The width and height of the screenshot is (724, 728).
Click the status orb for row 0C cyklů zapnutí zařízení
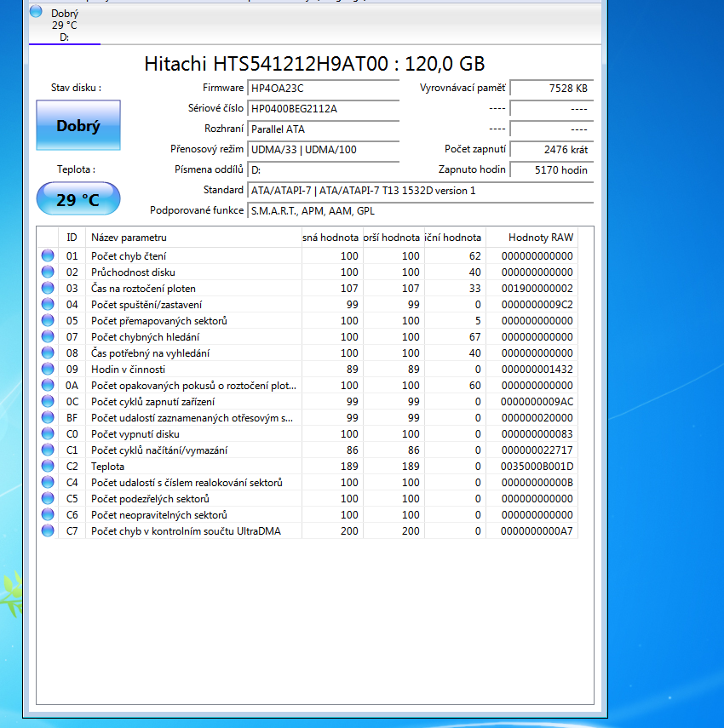click(48, 401)
